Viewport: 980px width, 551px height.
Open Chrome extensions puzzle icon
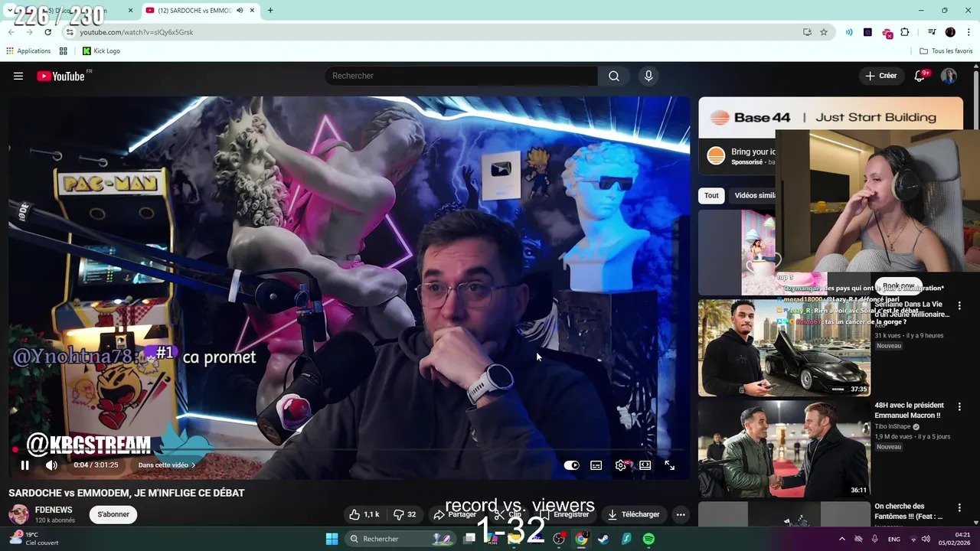(905, 32)
